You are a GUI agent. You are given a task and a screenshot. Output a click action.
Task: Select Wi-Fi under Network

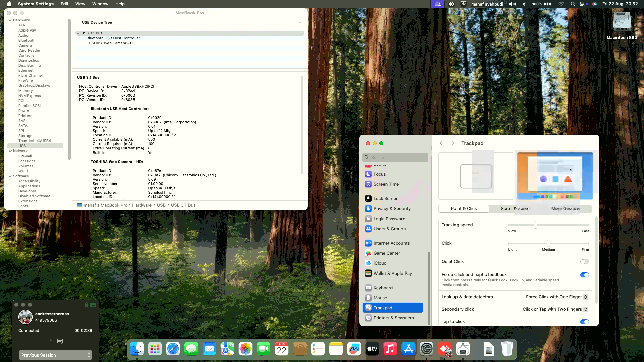[x=23, y=171]
